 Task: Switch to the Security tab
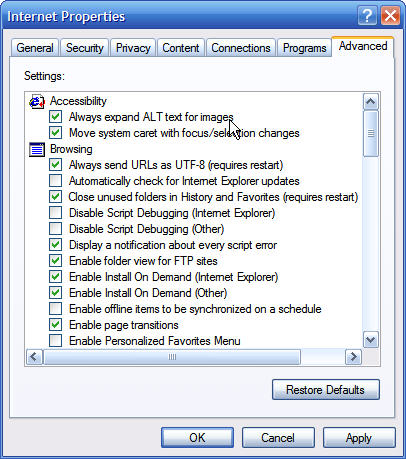pyautogui.click(x=85, y=48)
